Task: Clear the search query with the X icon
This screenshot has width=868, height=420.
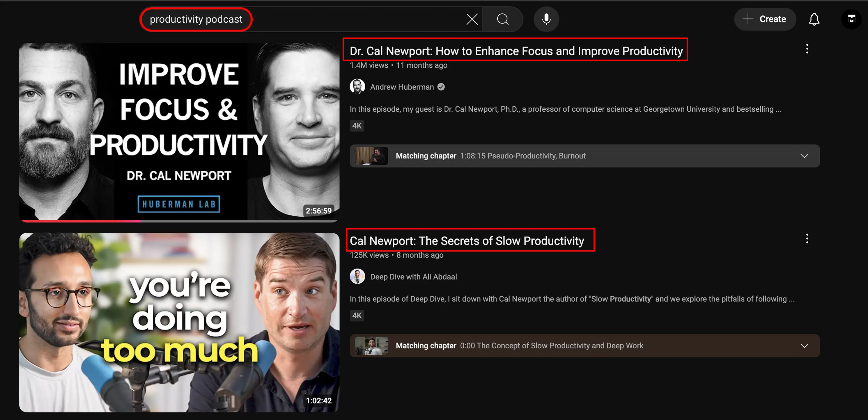Action: [x=472, y=19]
